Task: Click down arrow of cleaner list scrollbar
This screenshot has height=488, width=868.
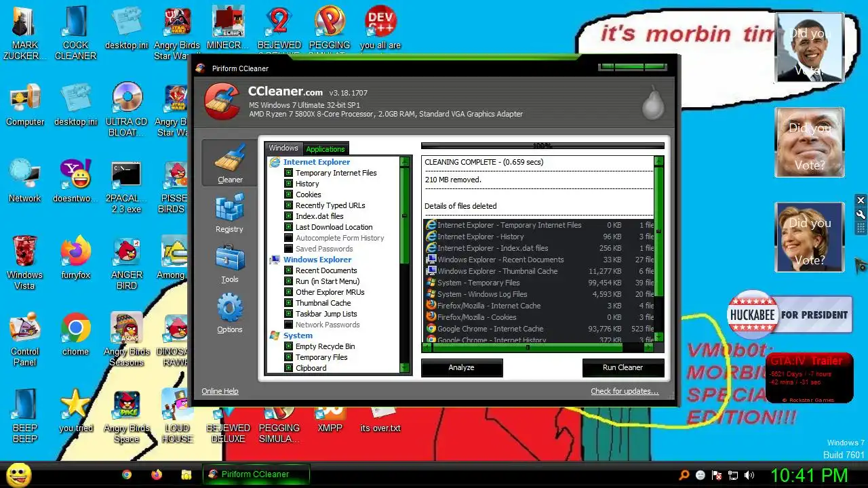Action: click(405, 368)
